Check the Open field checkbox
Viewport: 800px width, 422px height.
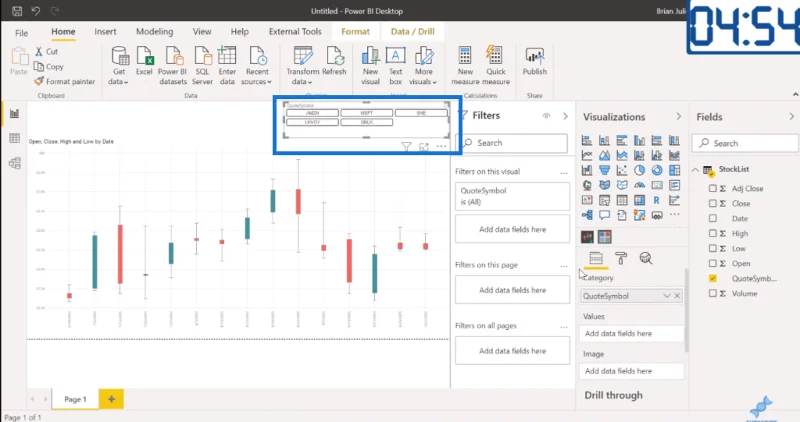(713, 263)
